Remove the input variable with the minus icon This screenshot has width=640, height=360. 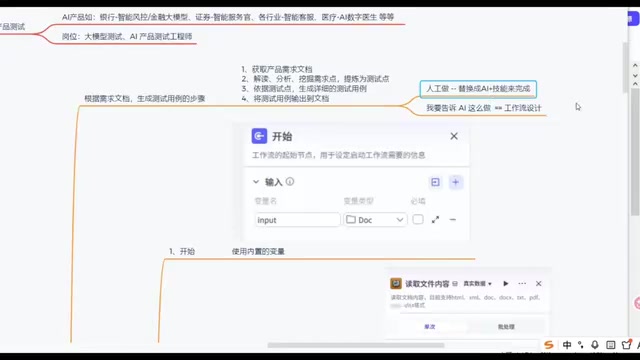click(453, 220)
